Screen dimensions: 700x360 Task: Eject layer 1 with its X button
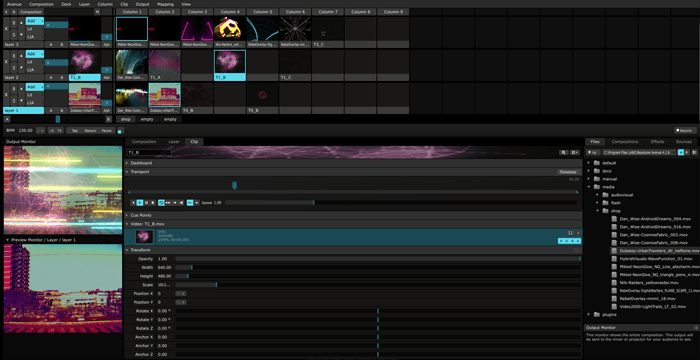pyautogui.click(x=6, y=94)
